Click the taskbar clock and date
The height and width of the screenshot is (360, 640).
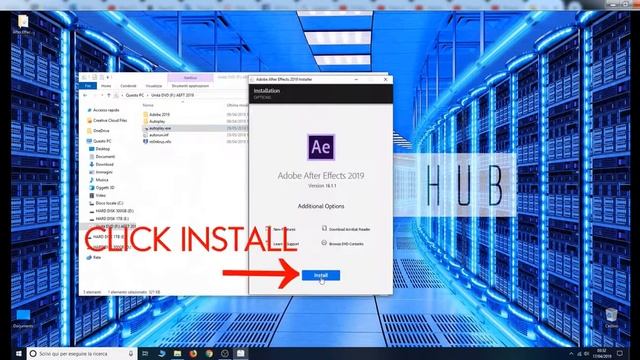(602, 353)
